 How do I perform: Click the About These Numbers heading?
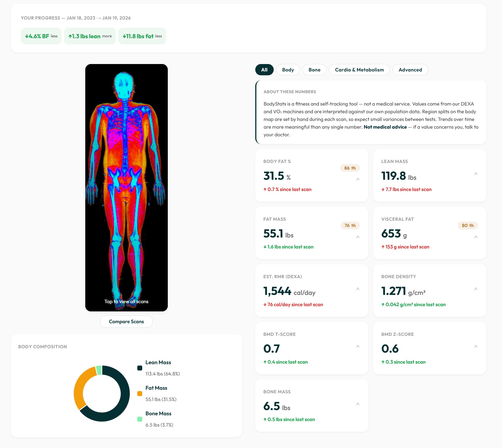click(x=290, y=92)
